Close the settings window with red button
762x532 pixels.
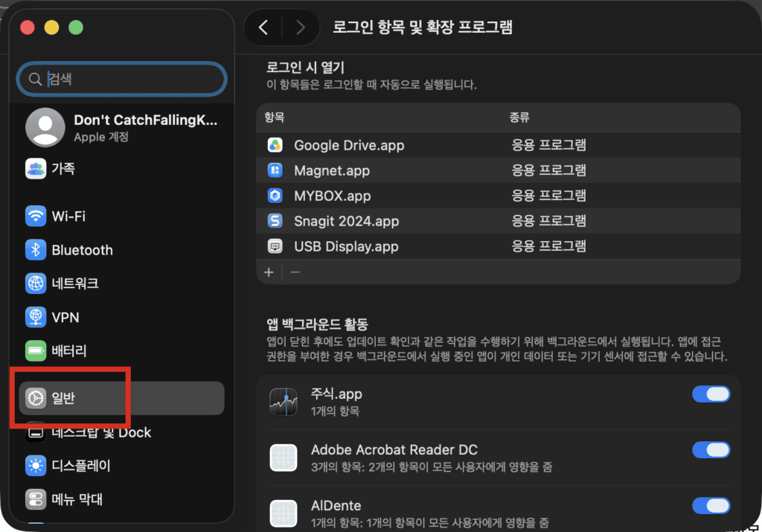pyautogui.click(x=28, y=28)
